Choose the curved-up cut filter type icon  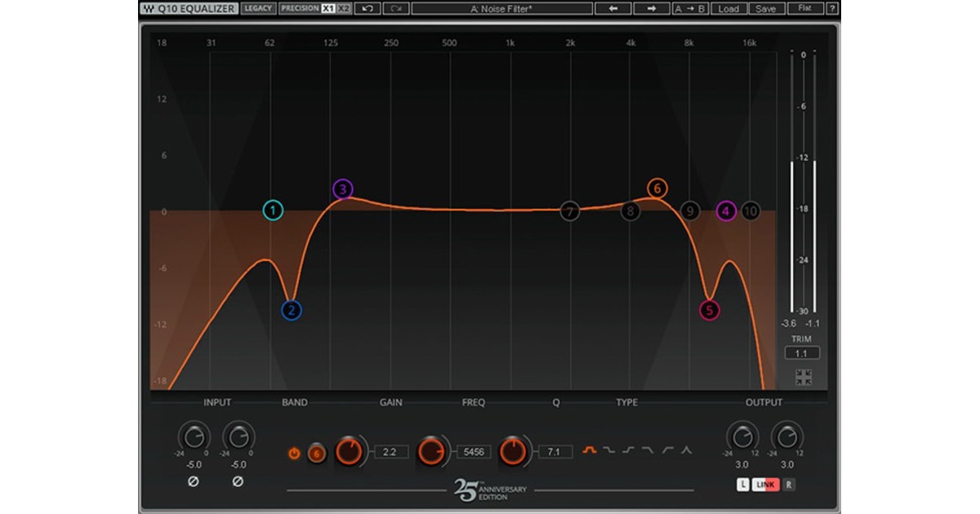[x=668, y=450]
